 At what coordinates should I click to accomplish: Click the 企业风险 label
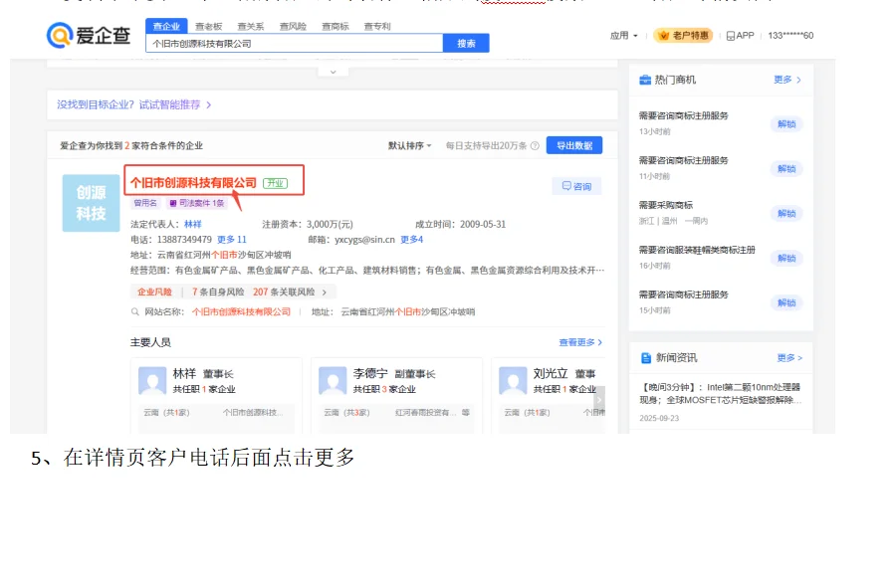pyautogui.click(x=154, y=293)
